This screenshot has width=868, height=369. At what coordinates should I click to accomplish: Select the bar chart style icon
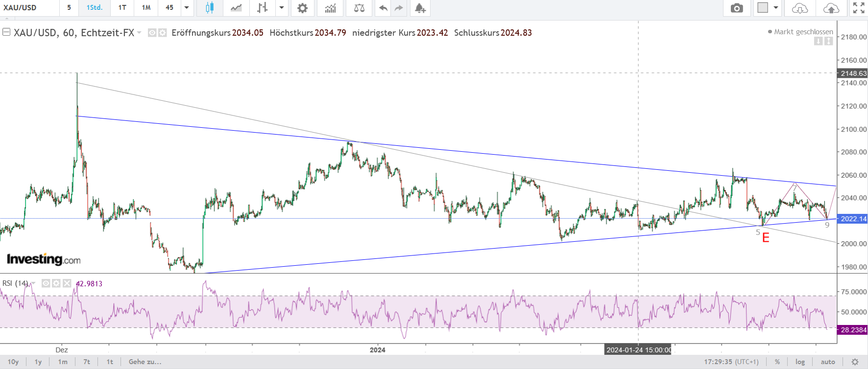point(263,8)
